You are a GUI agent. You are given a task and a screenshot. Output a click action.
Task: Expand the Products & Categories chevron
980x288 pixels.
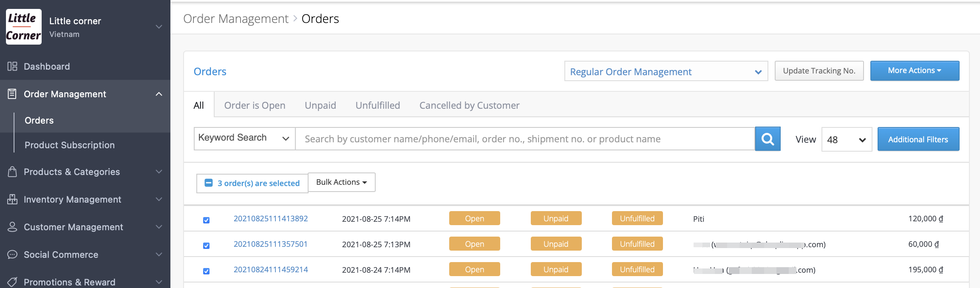coord(159,172)
